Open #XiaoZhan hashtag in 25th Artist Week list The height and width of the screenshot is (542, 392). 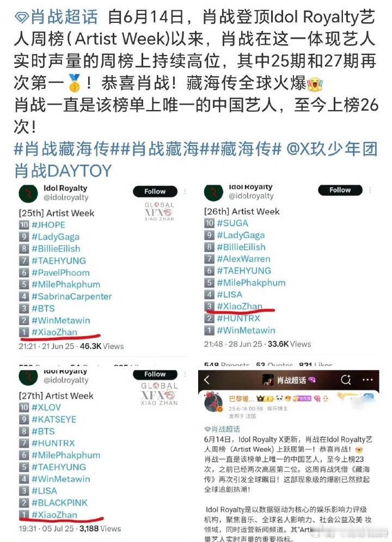coord(54,332)
